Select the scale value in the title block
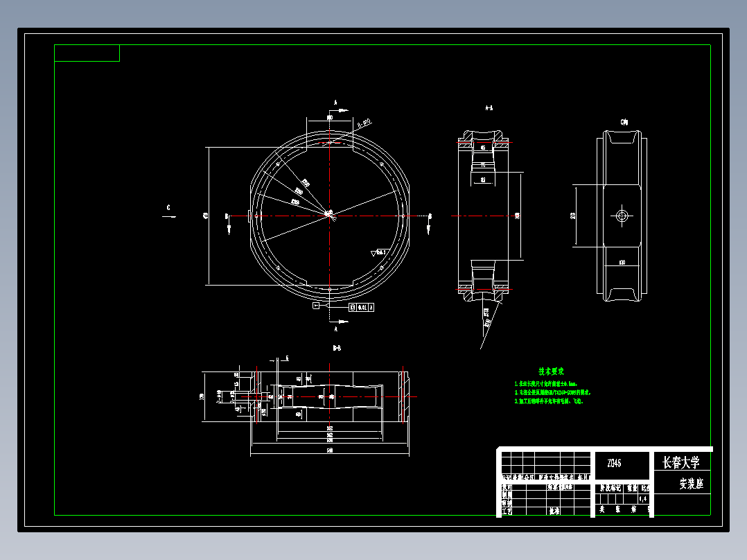Image resolution: width=747 pixels, height=560 pixels. [x=643, y=499]
